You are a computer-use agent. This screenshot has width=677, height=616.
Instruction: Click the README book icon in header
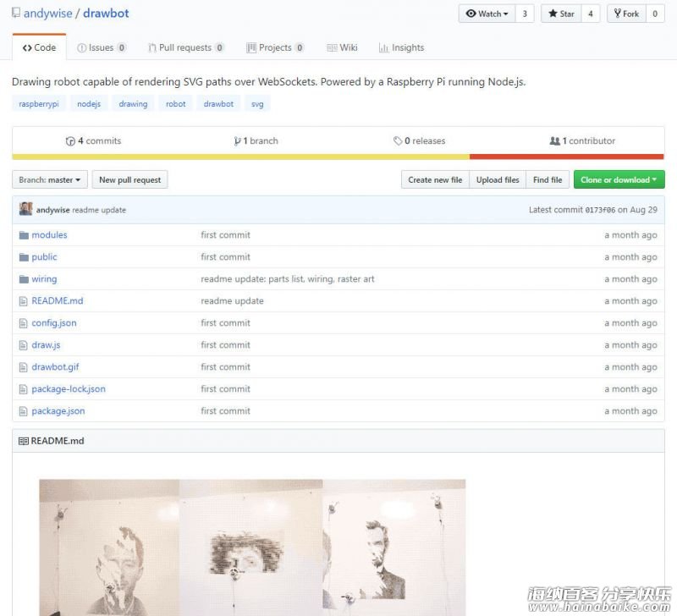[x=24, y=441]
